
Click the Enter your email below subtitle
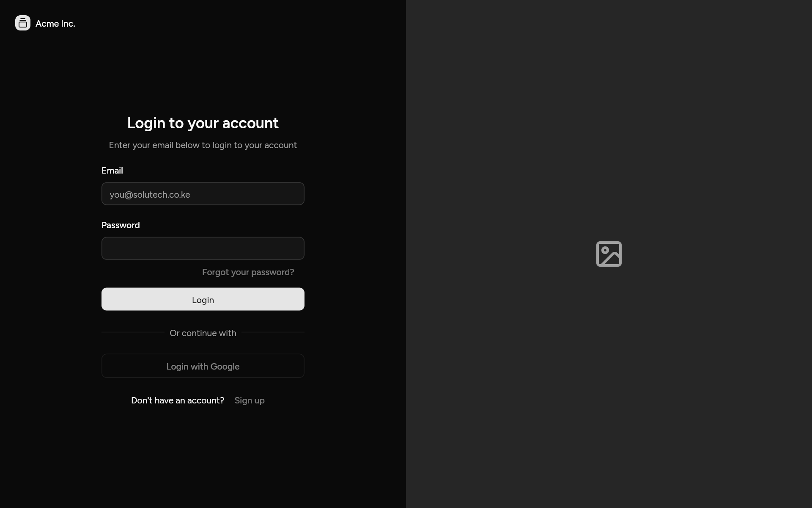203,145
